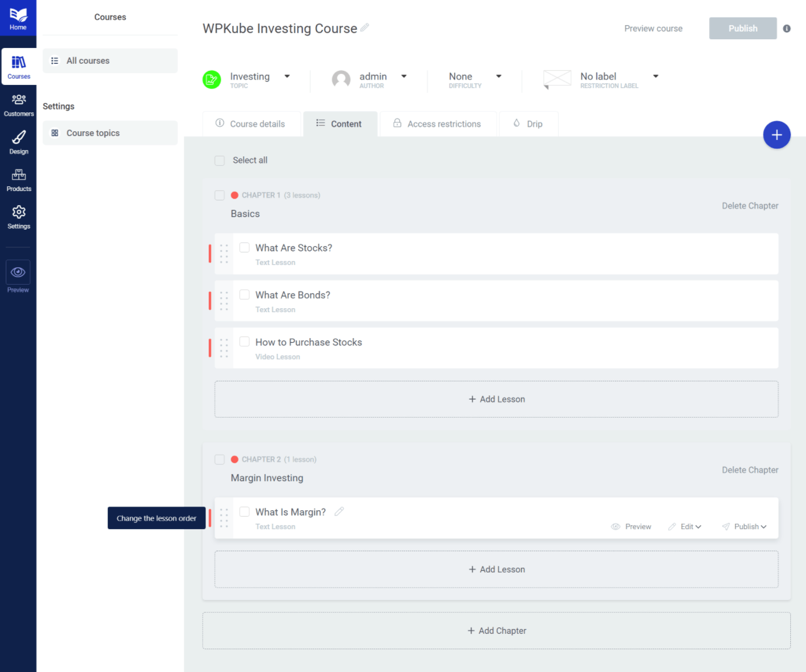Switch to the Content tab

pyautogui.click(x=340, y=124)
